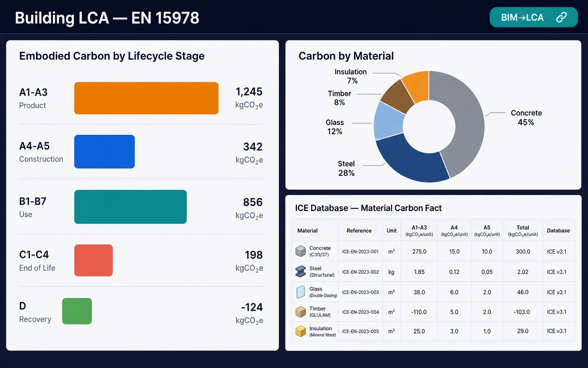The image size is (588, 368).
Task: Open reference ICE-EN-2023-004 for Timber
Action: (x=361, y=312)
